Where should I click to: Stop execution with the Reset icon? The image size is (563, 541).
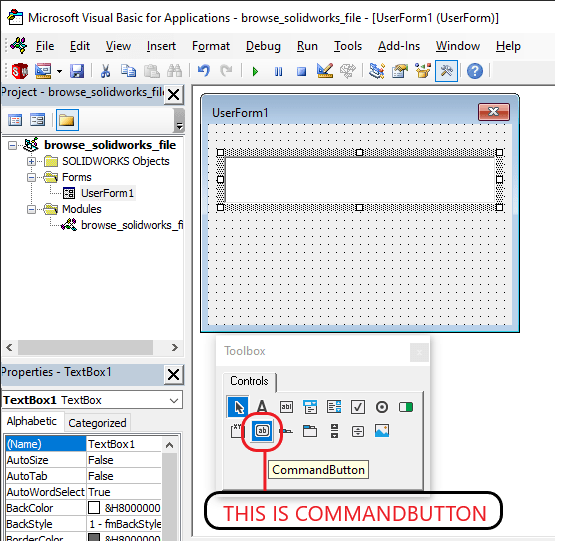coord(302,71)
